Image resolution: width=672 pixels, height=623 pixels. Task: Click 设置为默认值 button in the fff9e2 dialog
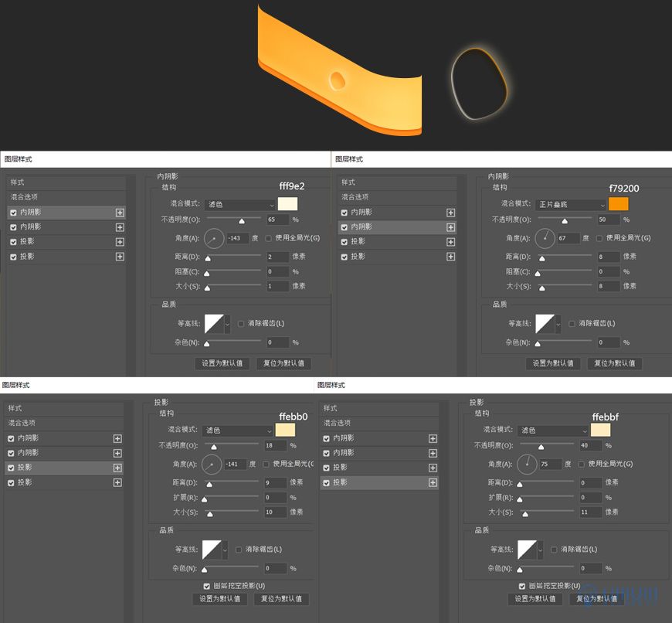pos(222,363)
